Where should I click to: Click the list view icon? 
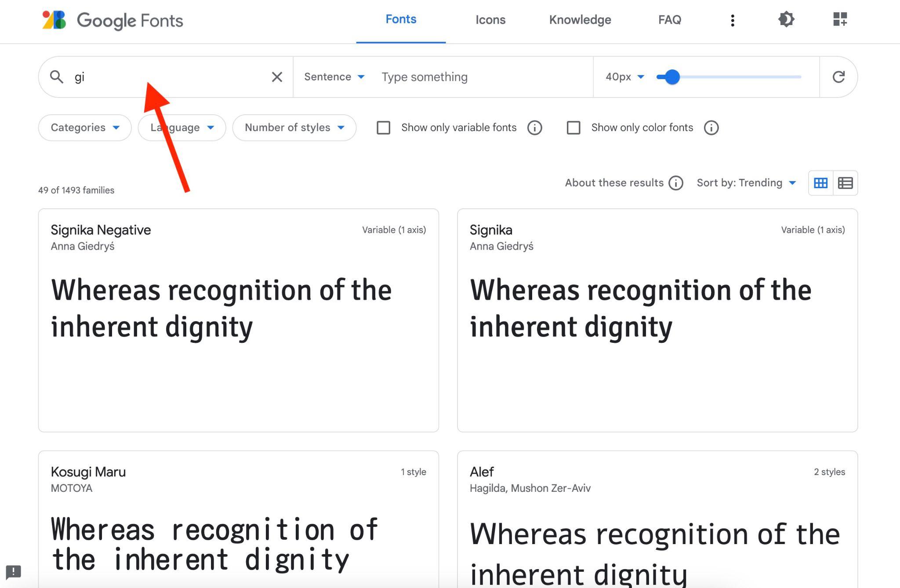846,182
